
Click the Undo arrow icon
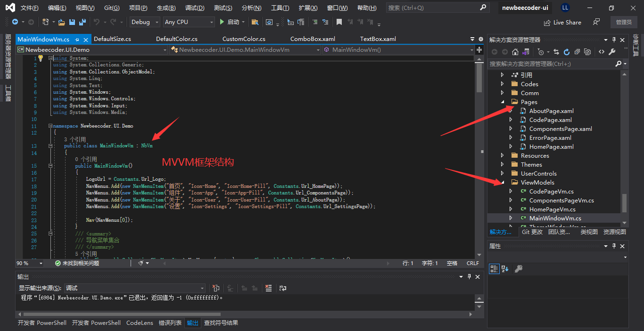pos(97,22)
